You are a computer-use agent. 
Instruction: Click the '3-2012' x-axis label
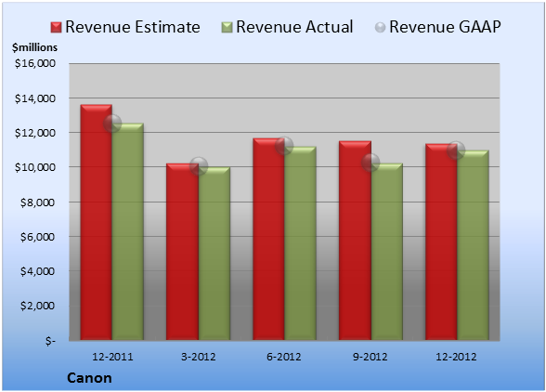[x=199, y=357]
